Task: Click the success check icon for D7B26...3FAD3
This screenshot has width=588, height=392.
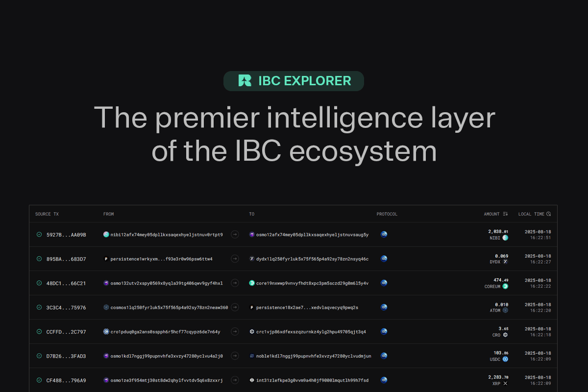Action: [x=39, y=356]
